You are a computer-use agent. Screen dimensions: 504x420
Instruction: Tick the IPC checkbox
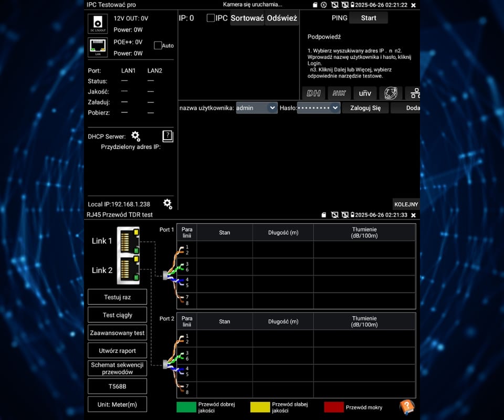click(x=211, y=18)
